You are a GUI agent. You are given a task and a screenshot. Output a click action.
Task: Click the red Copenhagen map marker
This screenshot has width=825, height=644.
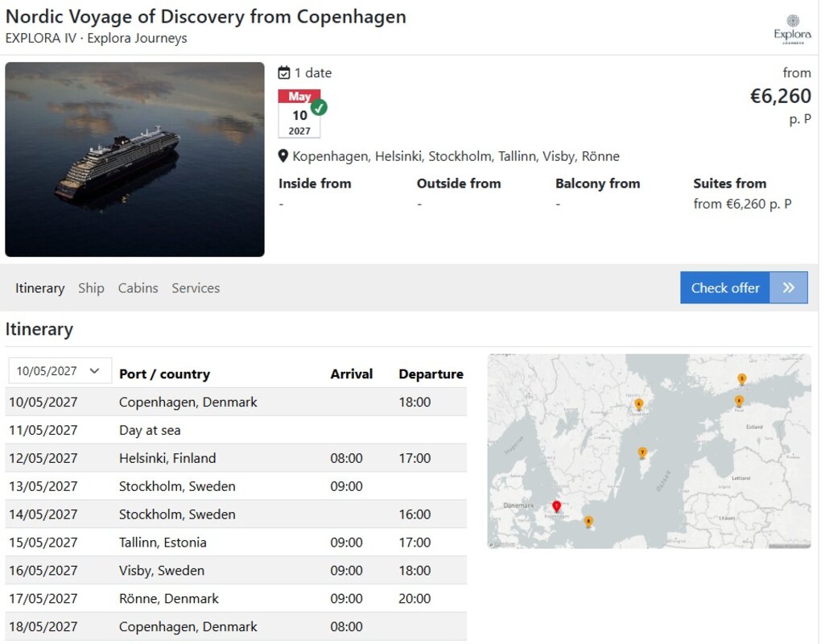556,506
